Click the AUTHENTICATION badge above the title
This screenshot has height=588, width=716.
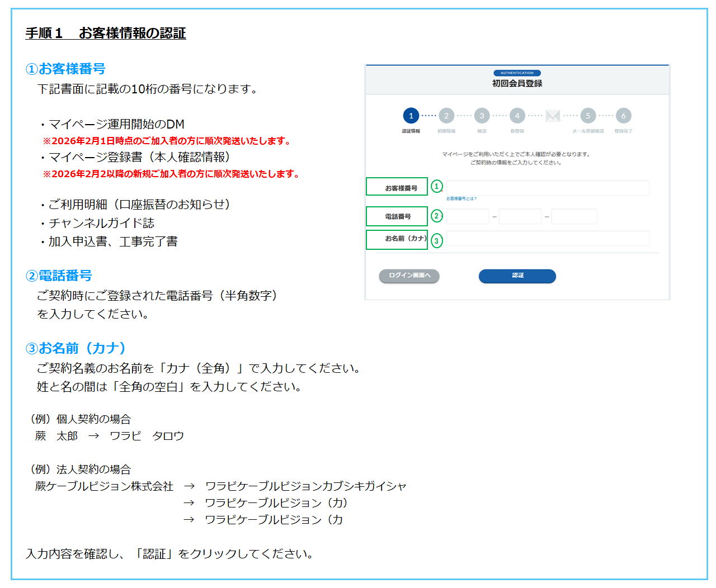click(517, 73)
